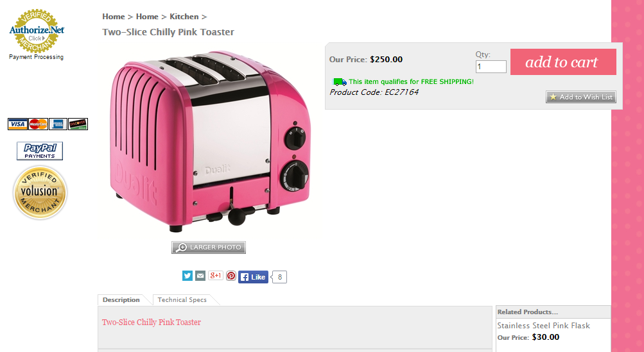Add the toaster to Wish List
The width and height of the screenshot is (644, 352).
coord(580,97)
